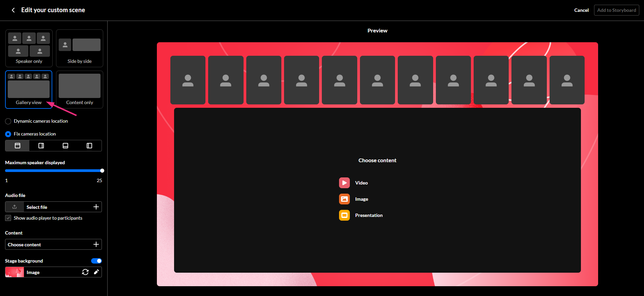The width and height of the screenshot is (644, 296).
Task: Cancel editing the custom scene
Action: [581, 10]
